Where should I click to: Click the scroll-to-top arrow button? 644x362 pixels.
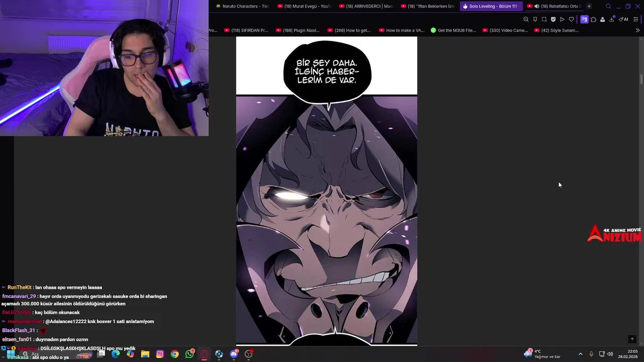coord(632,339)
